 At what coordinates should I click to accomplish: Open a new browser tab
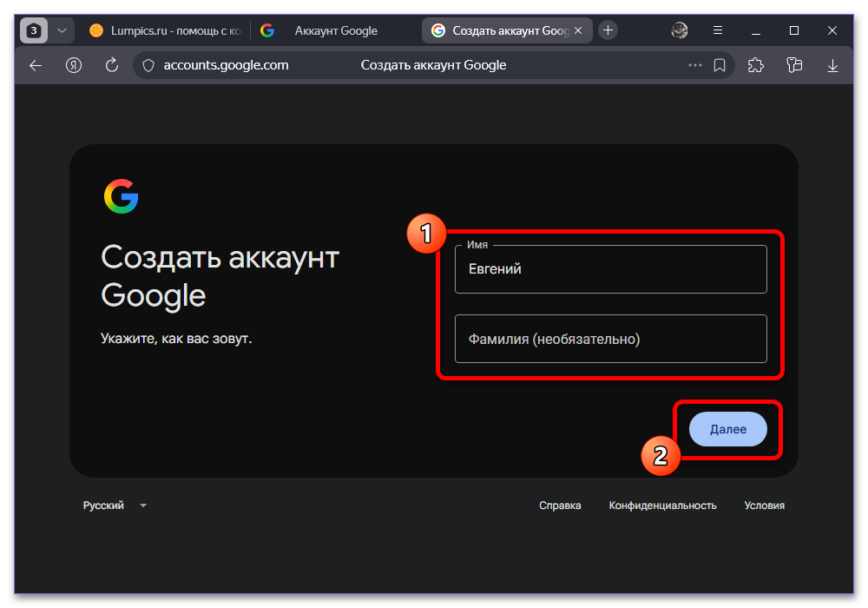[x=608, y=30]
